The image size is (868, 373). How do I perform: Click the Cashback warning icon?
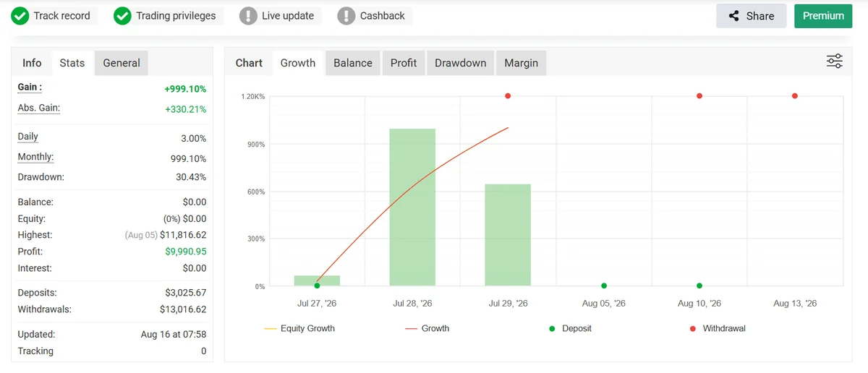pyautogui.click(x=347, y=15)
